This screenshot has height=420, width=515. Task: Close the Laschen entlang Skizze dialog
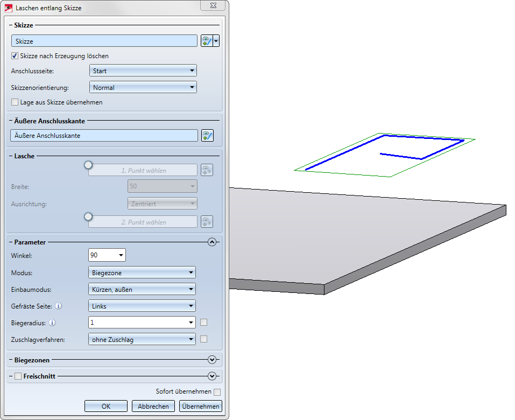pos(213,5)
